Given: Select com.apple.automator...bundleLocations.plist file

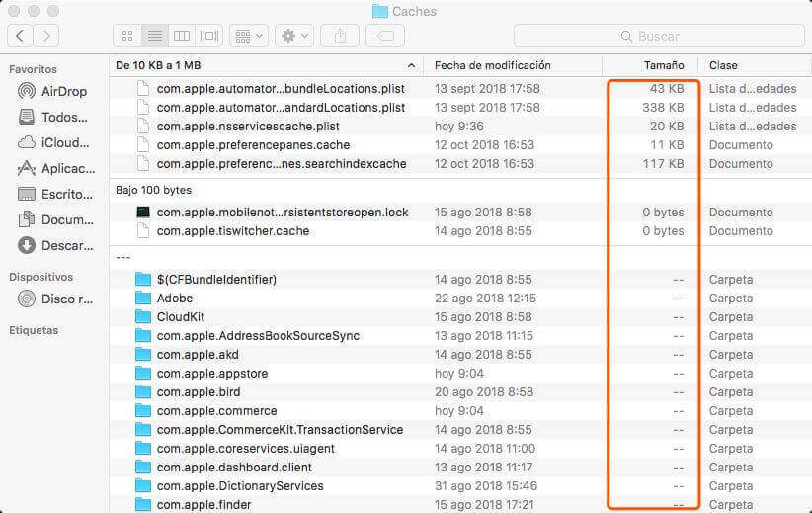Looking at the screenshot, I should click(281, 89).
